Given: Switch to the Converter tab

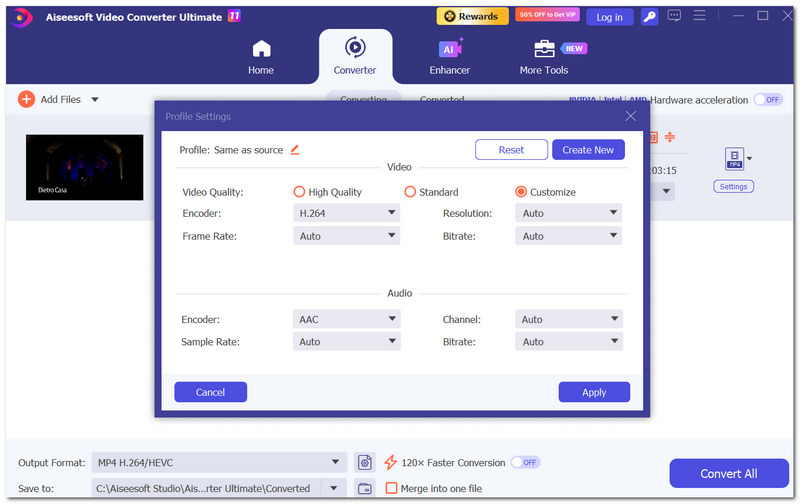Looking at the screenshot, I should pos(355,56).
